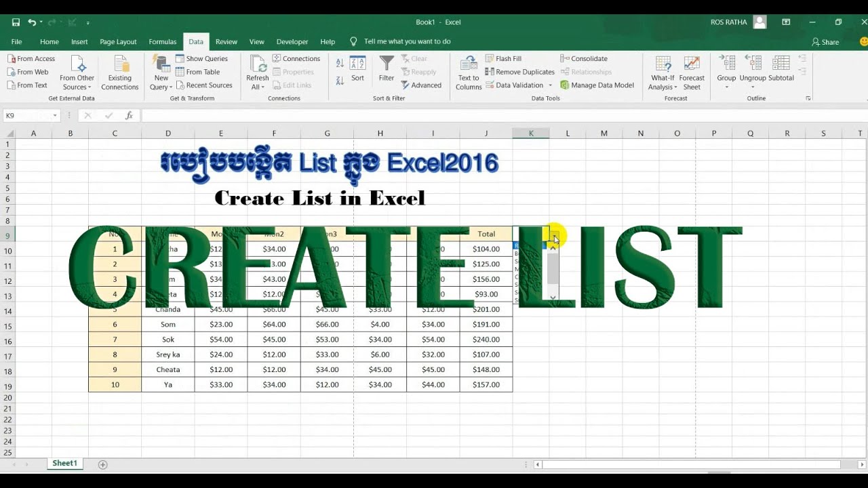Click the name cell Cheata
868x488 pixels.
(x=168, y=369)
